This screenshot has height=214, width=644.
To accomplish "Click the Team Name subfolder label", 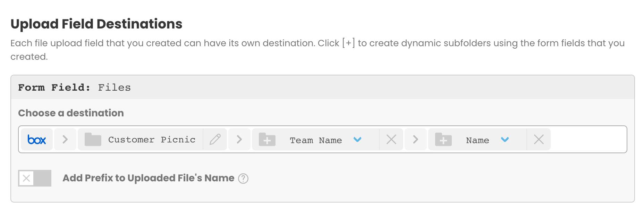I will (x=316, y=140).
